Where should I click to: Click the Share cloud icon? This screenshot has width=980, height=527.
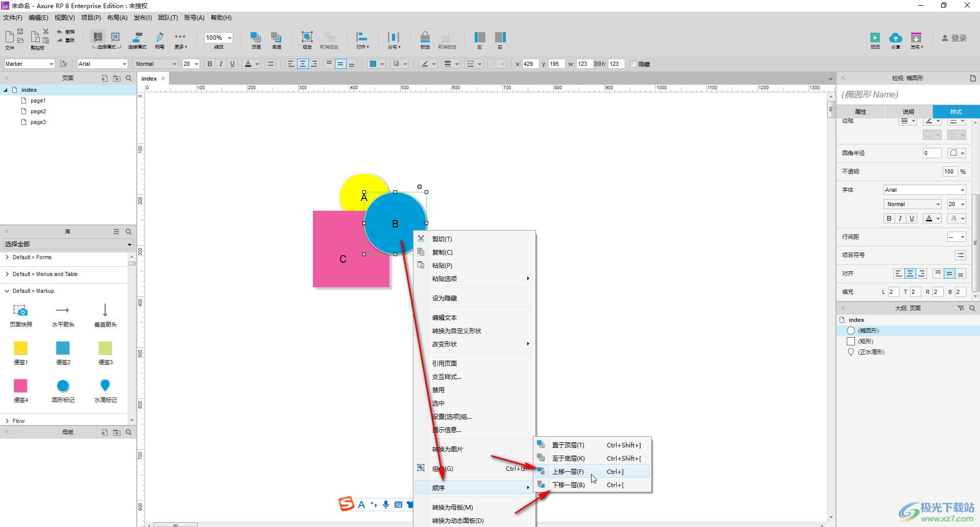(895, 38)
